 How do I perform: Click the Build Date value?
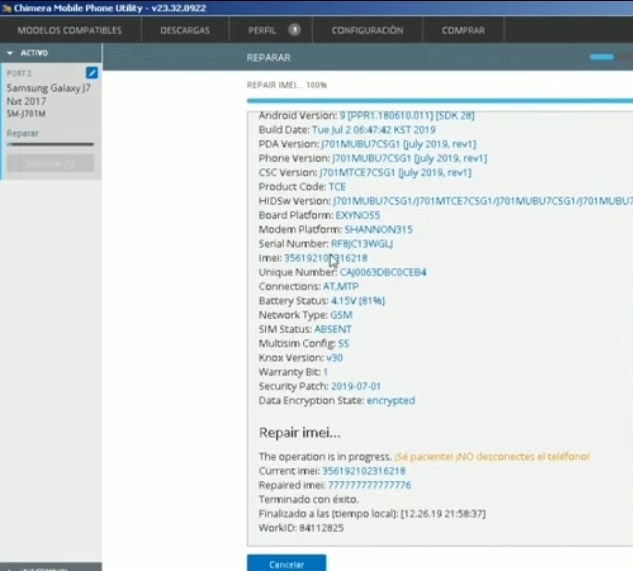[x=374, y=130]
